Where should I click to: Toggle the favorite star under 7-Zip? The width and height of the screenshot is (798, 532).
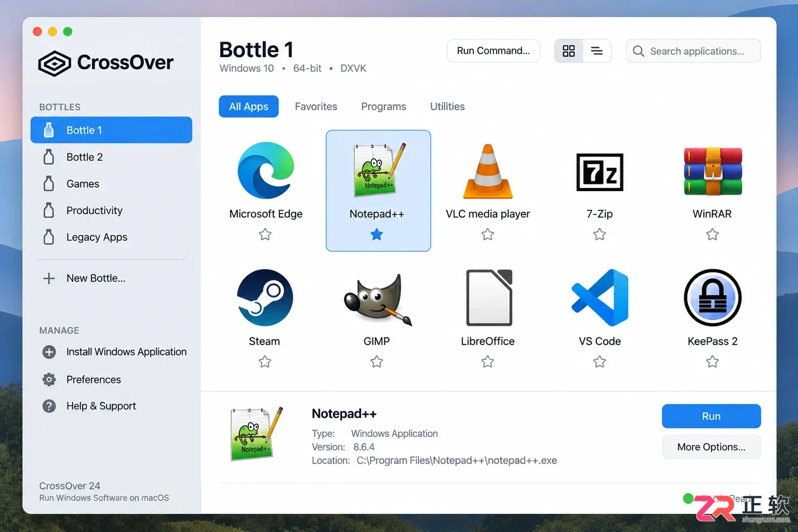coord(600,234)
